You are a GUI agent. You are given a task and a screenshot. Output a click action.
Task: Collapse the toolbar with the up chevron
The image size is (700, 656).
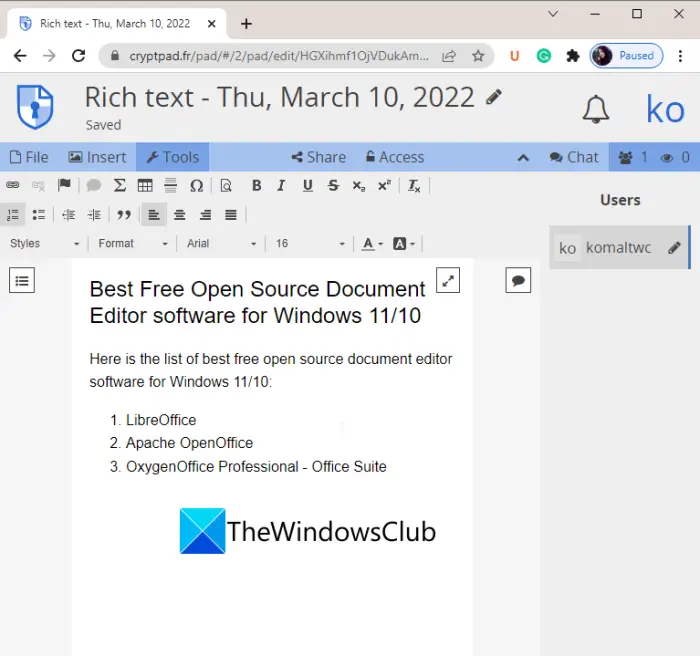click(523, 157)
